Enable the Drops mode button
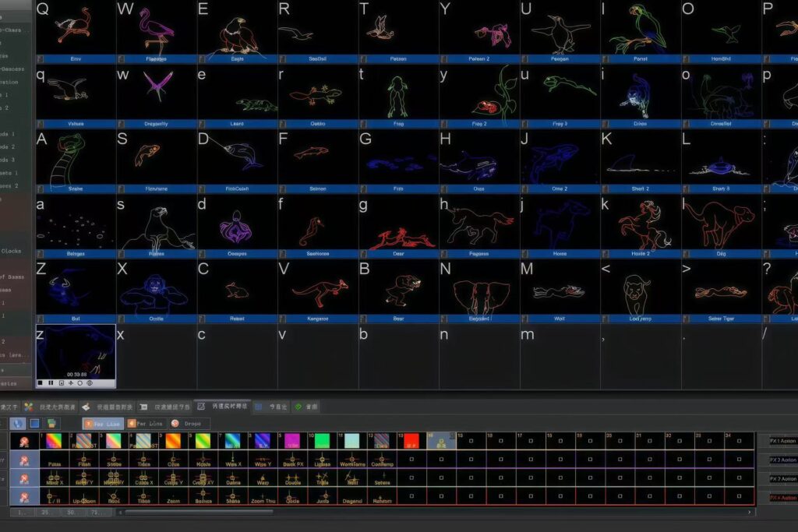The width and height of the screenshot is (798, 532). pyautogui.click(x=188, y=423)
